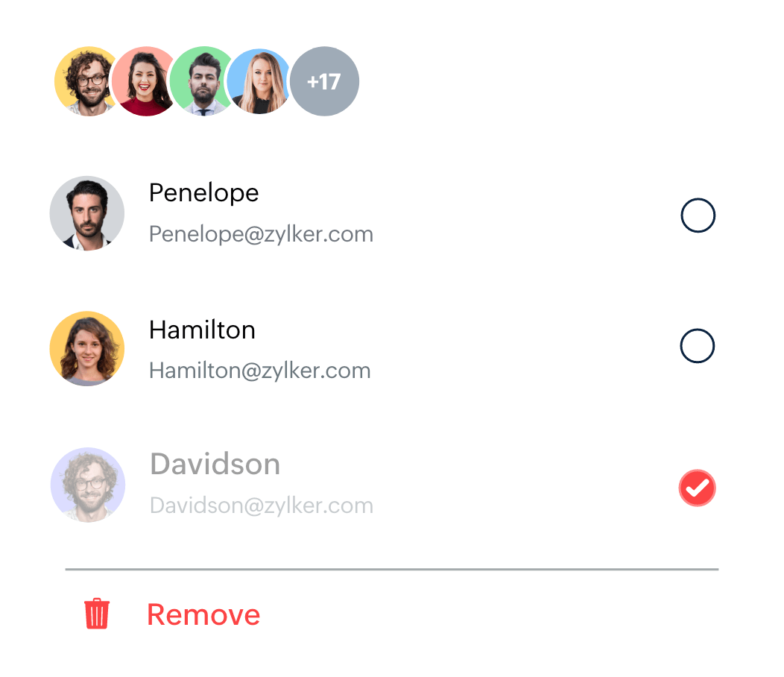Click the divider line above Remove
The width and height of the screenshot is (784, 677).
click(392, 570)
